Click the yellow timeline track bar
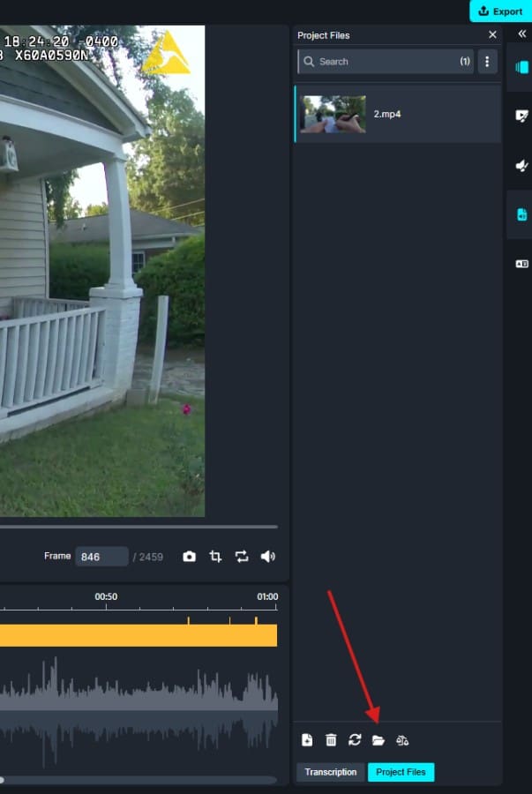 132,635
